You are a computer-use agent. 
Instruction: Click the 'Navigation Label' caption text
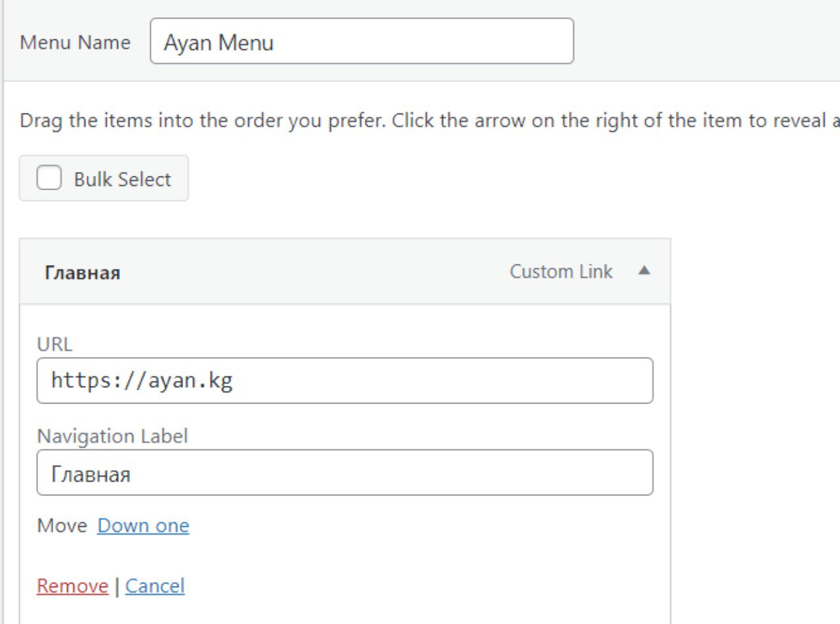(x=112, y=436)
